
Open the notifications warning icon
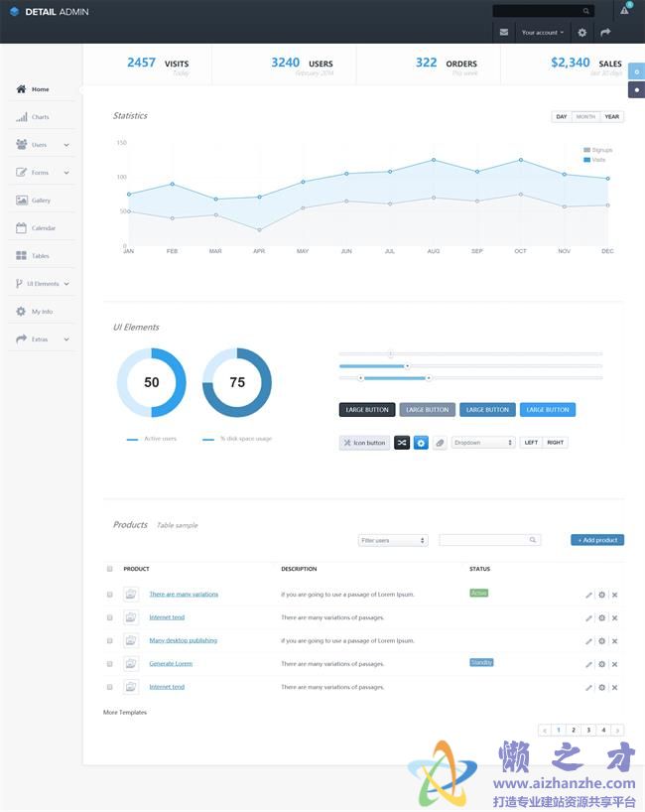[624, 11]
